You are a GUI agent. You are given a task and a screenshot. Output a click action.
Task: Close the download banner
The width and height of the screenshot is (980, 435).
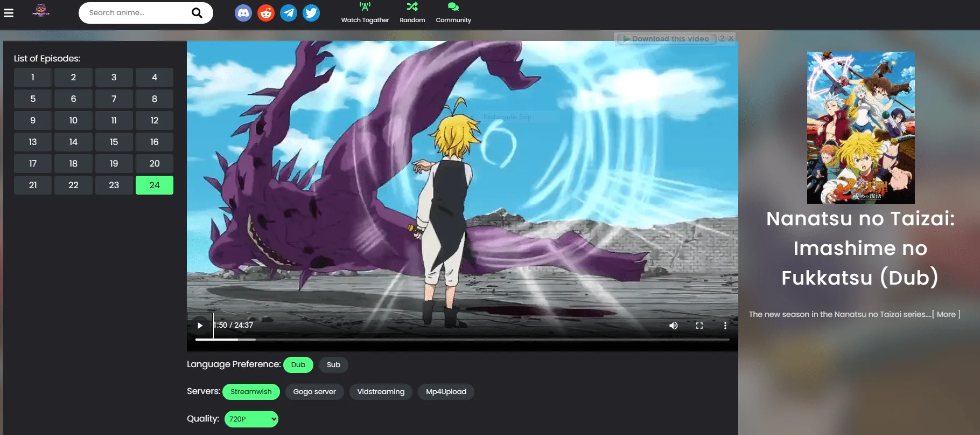point(731,39)
